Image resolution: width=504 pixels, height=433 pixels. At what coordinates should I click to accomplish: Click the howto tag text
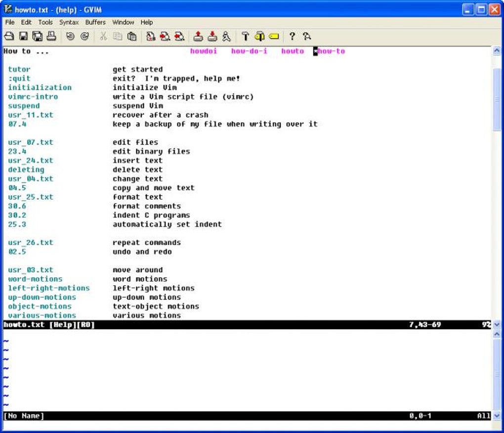[x=293, y=51]
